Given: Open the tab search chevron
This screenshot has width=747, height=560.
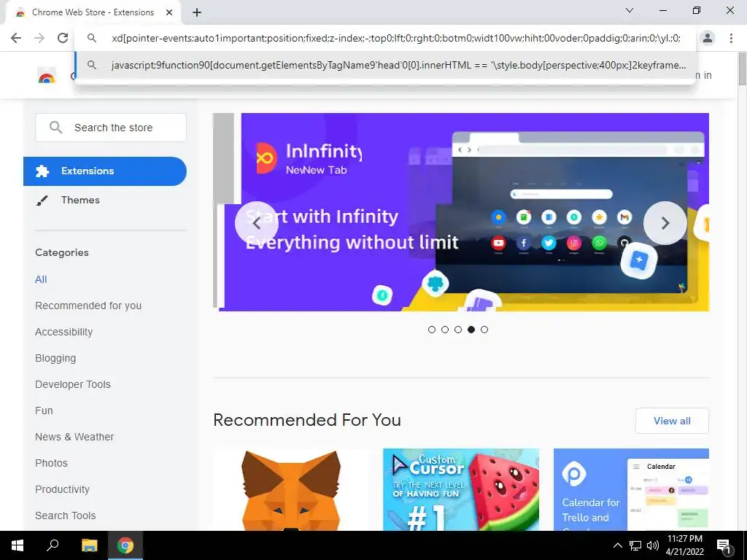Looking at the screenshot, I should (x=630, y=10).
